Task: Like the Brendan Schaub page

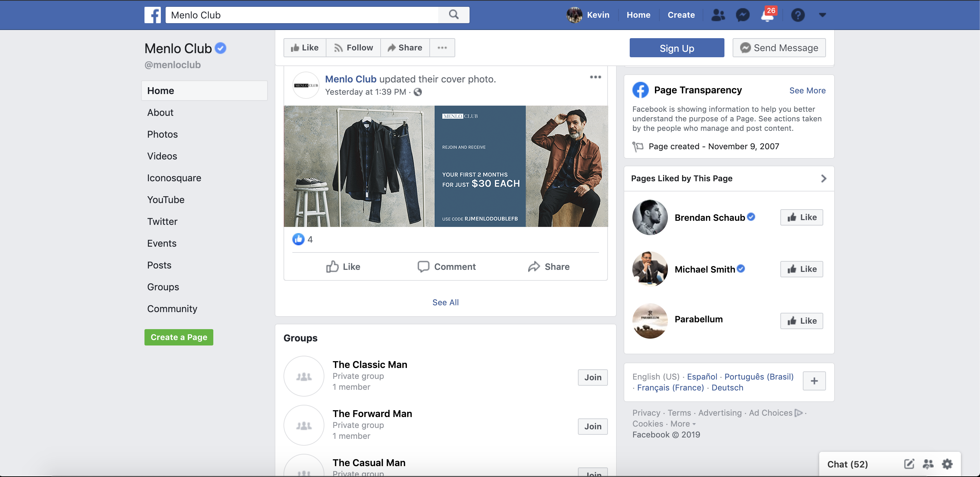Action: click(801, 217)
